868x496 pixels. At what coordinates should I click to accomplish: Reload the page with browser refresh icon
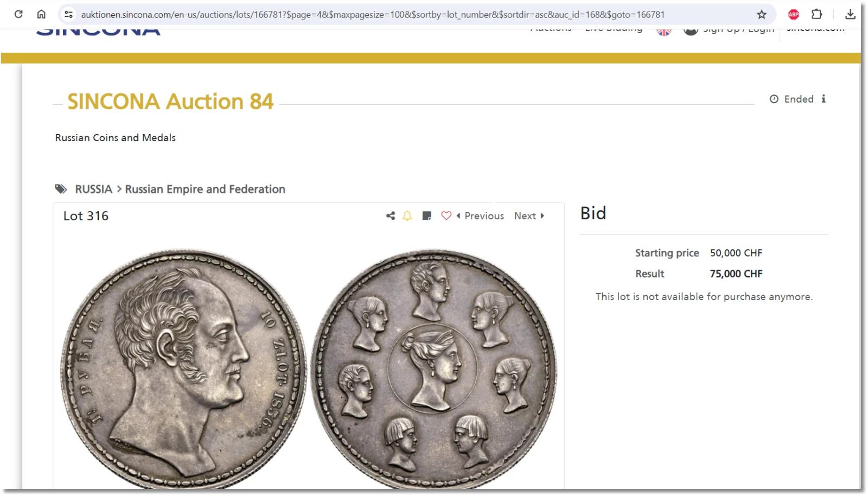tap(18, 14)
